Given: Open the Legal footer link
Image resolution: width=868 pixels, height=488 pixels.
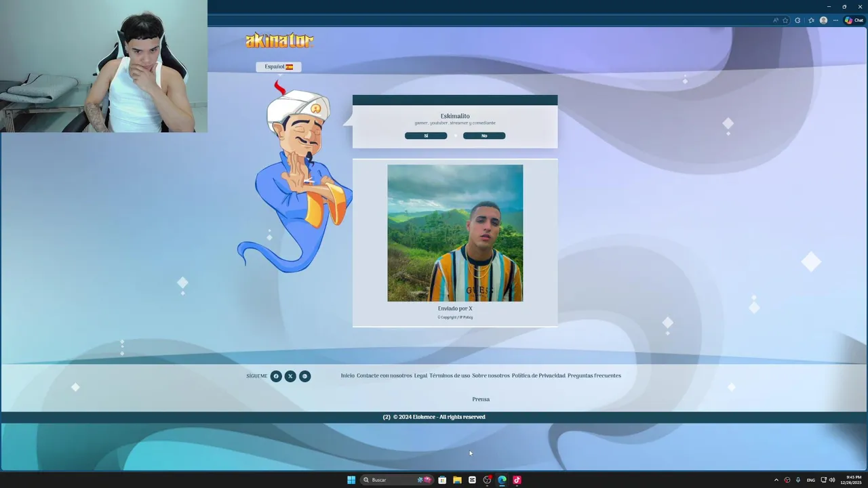Looking at the screenshot, I should pos(420,375).
